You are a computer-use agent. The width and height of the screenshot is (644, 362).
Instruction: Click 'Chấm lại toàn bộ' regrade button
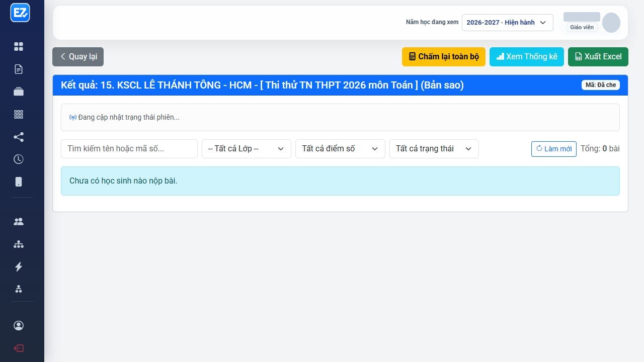(x=444, y=57)
